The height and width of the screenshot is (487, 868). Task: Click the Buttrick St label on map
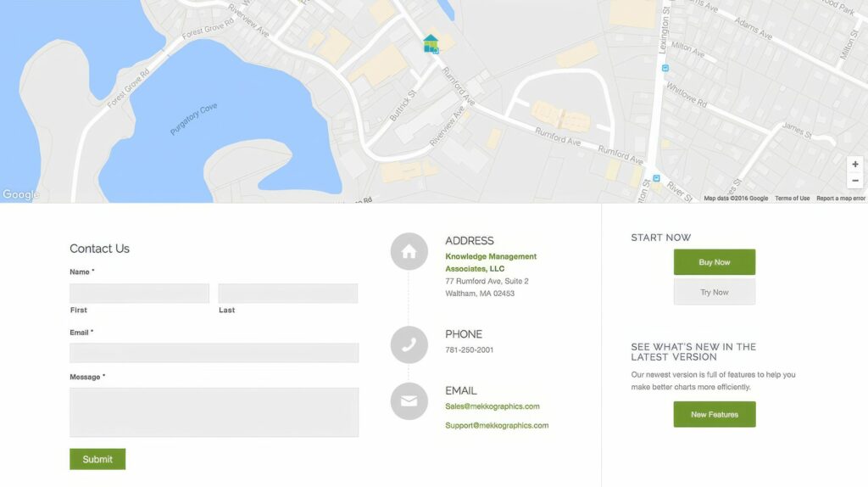coord(403,106)
